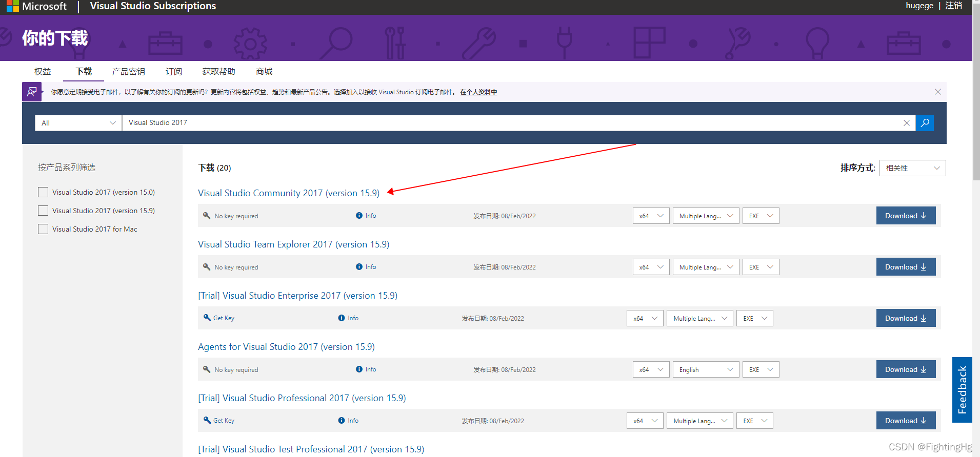Screen dimensions: 980x457
Task: Click Info icon for Community 2017
Action: pyautogui.click(x=359, y=216)
